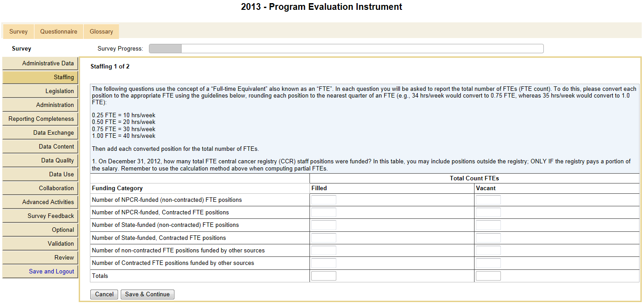Click the 'Filled' column header
644x307 pixels.
point(319,188)
